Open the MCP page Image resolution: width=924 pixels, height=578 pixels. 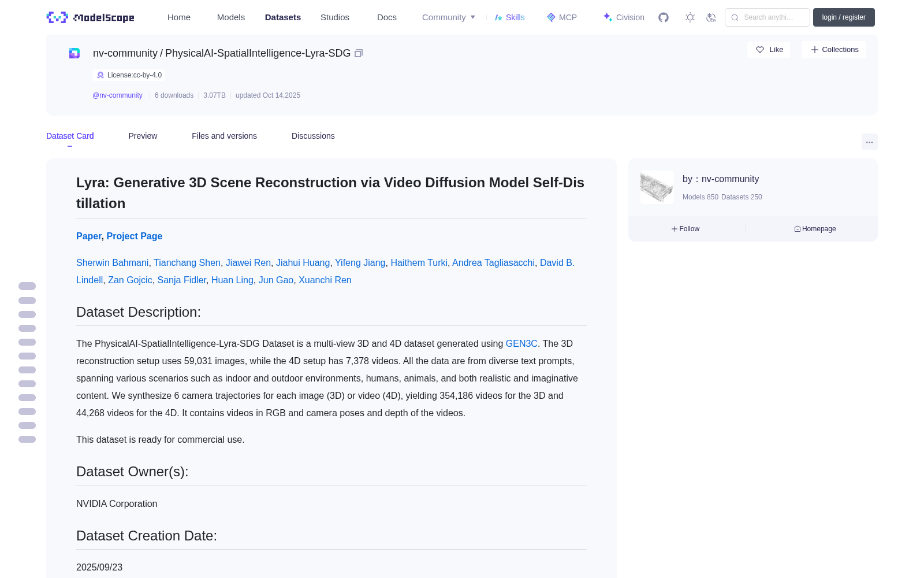[562, 17]
